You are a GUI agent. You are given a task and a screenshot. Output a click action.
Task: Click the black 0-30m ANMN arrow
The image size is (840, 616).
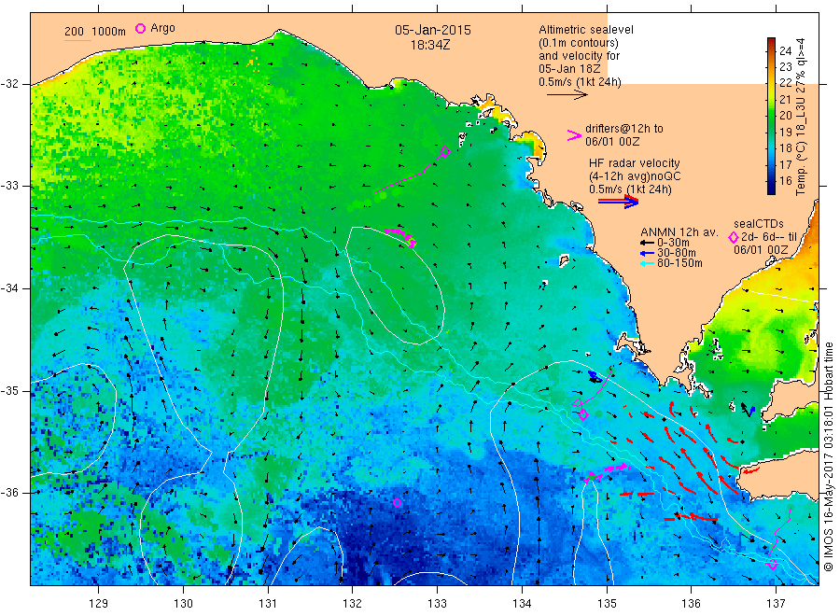(647, 243)
